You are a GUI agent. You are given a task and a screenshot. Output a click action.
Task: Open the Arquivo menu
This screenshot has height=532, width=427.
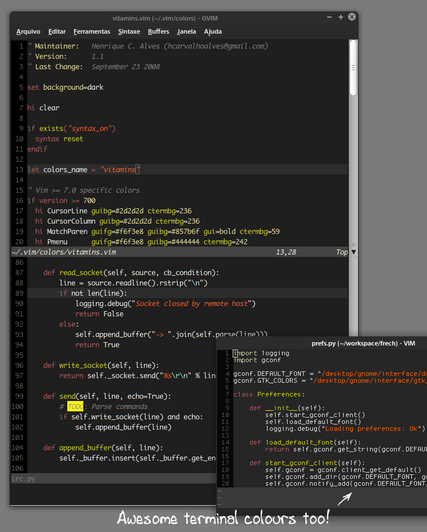coord(28,32)
